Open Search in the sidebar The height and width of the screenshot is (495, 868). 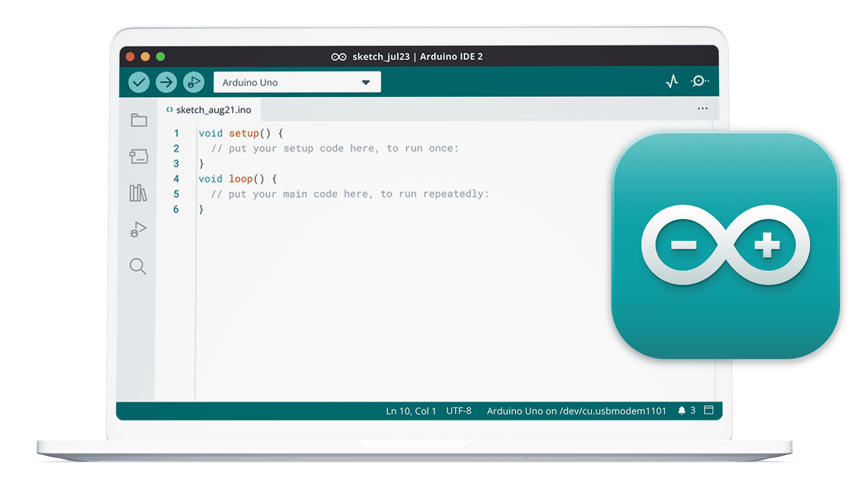138,267
